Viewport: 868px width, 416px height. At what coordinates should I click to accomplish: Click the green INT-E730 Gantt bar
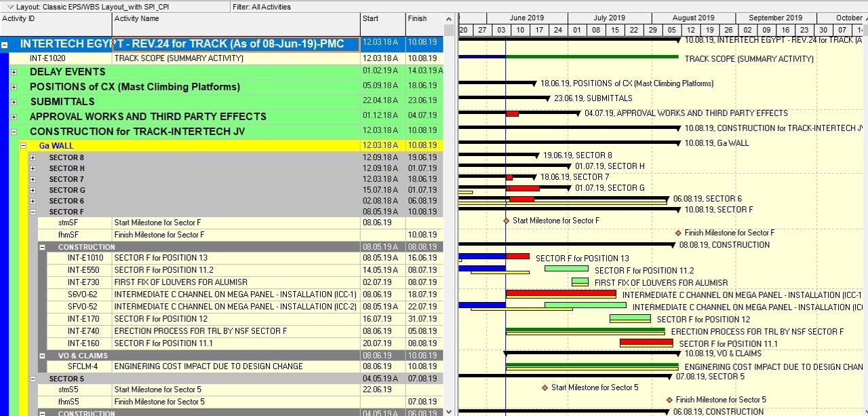coord(580,281)
